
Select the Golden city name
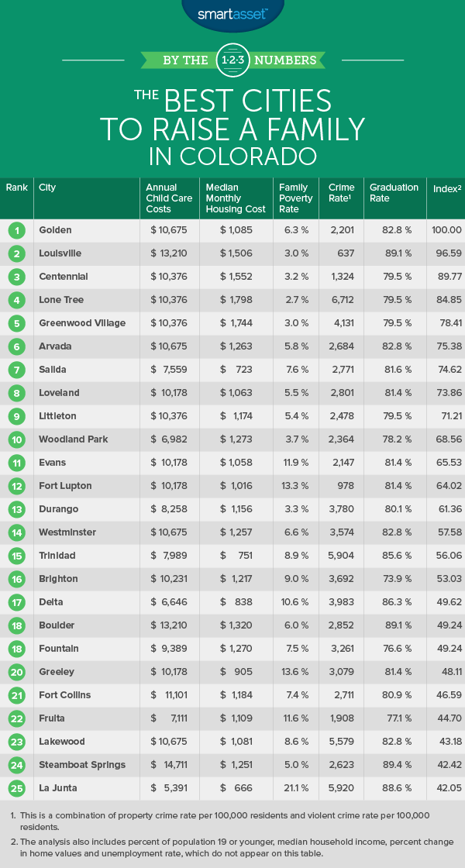(55, 230)
